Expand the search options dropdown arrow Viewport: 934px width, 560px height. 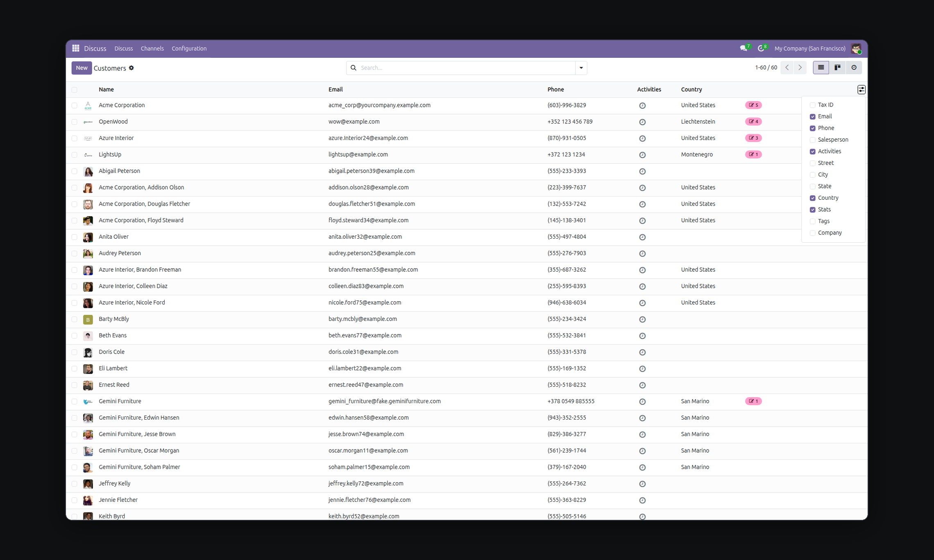point(581,68)
